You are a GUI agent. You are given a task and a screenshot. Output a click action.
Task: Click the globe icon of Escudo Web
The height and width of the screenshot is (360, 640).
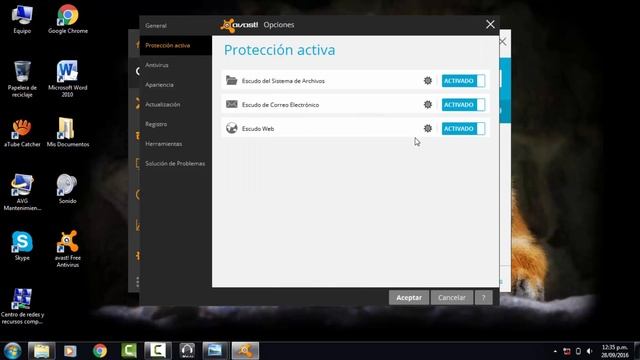coord(231,128)
